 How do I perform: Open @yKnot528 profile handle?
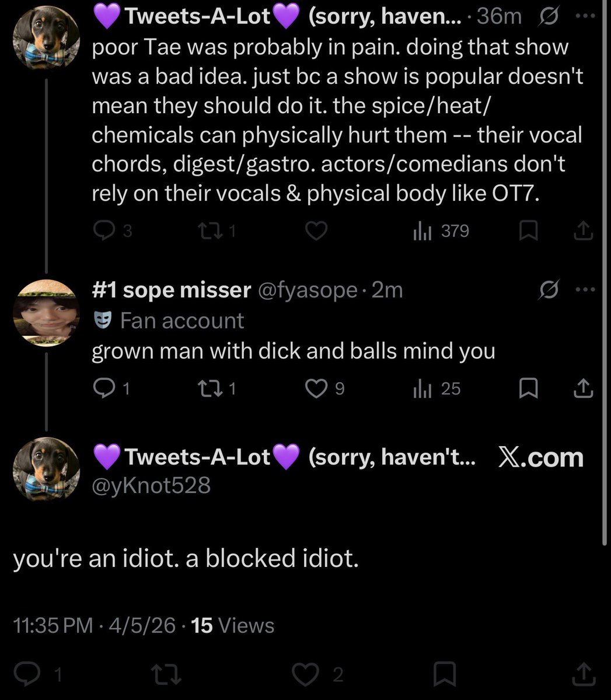click(x=151, y=485)
